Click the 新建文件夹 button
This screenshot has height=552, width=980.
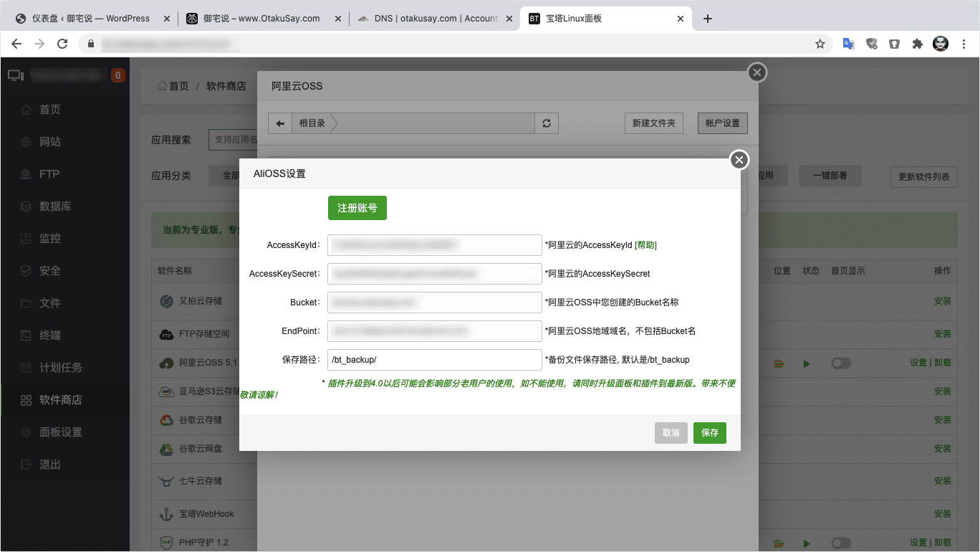click(x=654, y=123)
